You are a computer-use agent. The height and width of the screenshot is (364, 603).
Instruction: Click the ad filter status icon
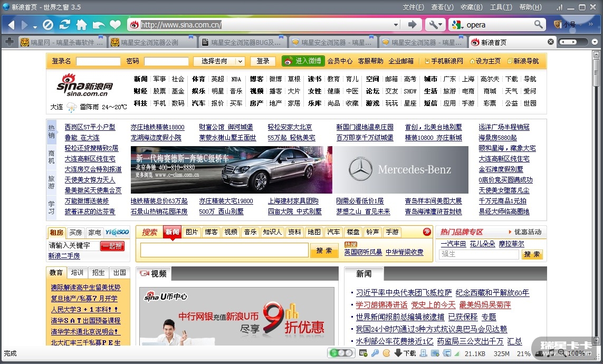[x=362, y=353]
